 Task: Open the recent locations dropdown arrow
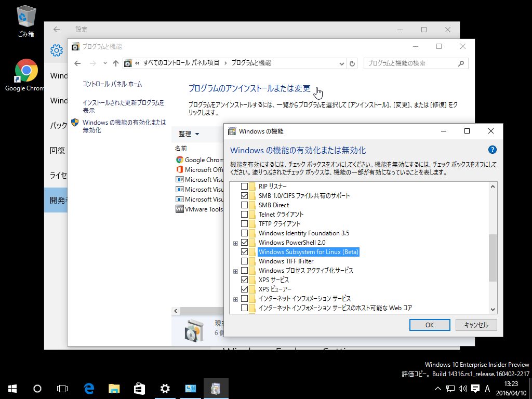tap(105, 63)
